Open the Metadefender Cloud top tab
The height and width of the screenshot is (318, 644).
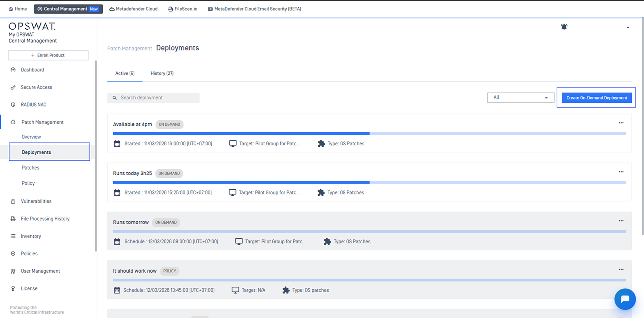[x=133, y=9]
